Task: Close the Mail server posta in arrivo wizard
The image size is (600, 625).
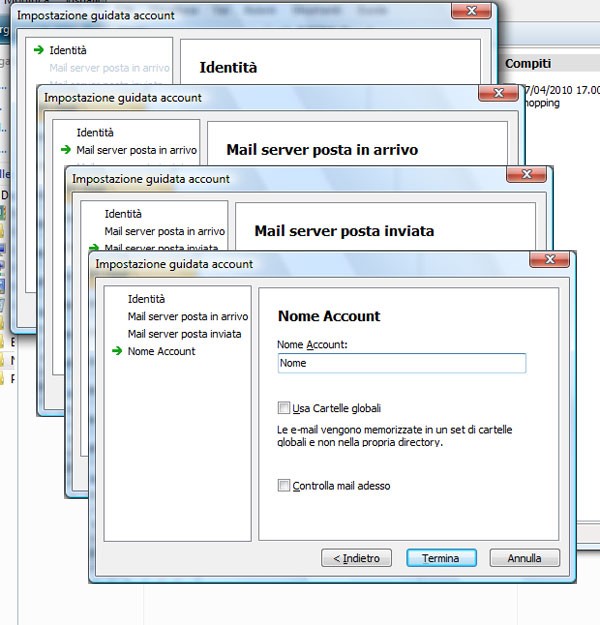Action: pyautogui.click(x=495, y=95)
